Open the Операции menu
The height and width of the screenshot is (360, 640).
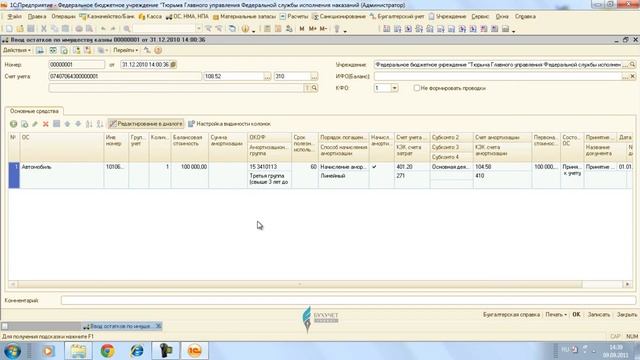63,17
